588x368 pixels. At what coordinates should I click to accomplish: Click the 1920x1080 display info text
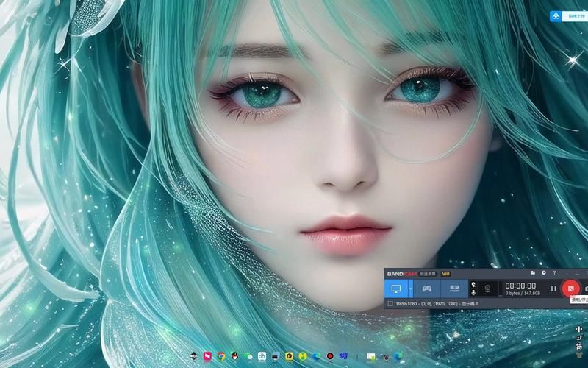point(437,303)
